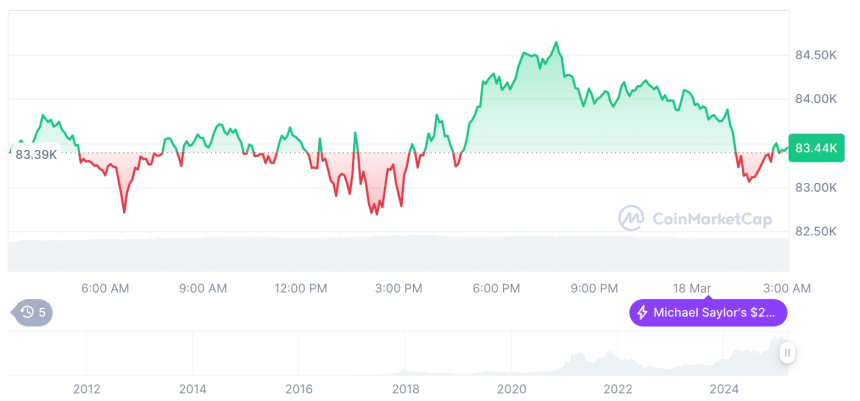Click the volume bars strip
This screenshot has height=401, width=860.
(399, 253)
